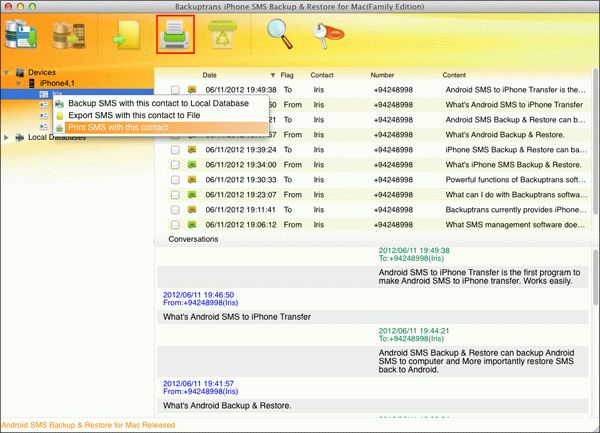Click the magnifying glass search icon

[280, 34]
